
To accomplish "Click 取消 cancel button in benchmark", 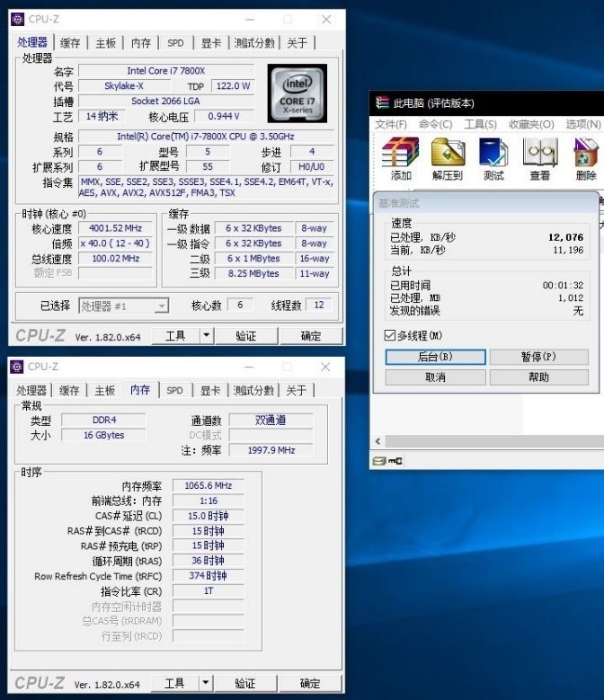I will pyautogui.click(x=435, y=377).
